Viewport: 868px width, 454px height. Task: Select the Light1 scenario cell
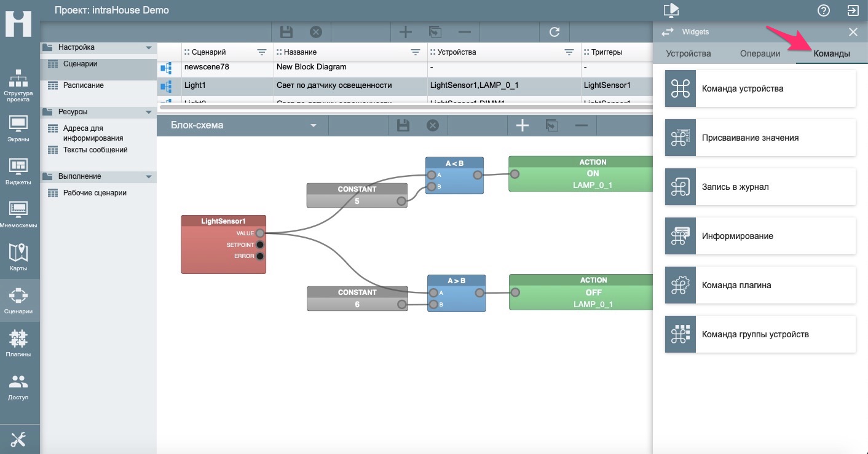tap(227, 85)
